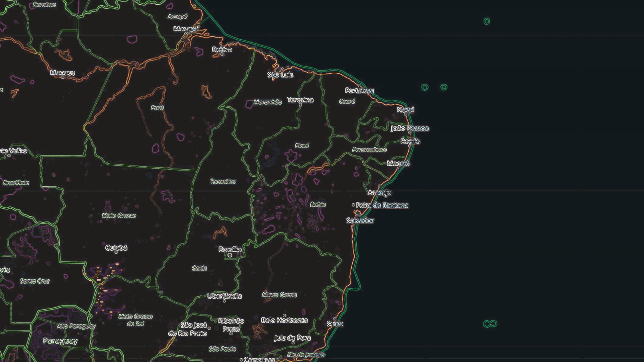
Task: Select the São José do Rio Preto label
Action: coord(188,329)
